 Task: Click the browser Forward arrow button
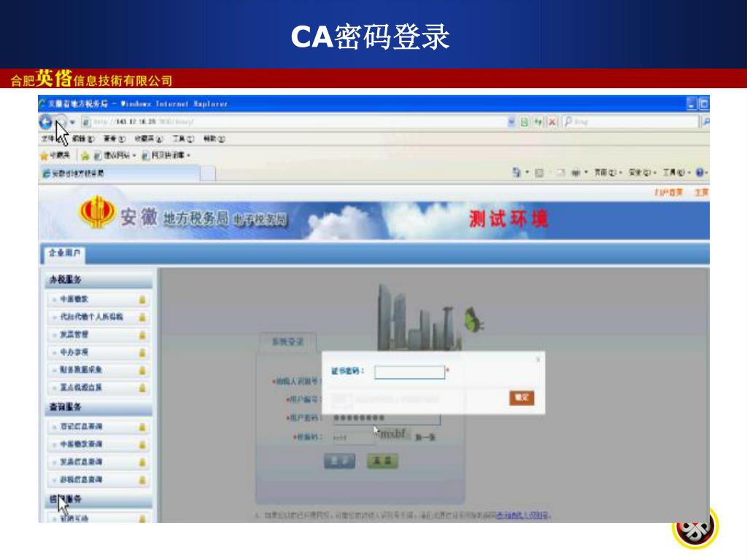(x=61, y=122)
